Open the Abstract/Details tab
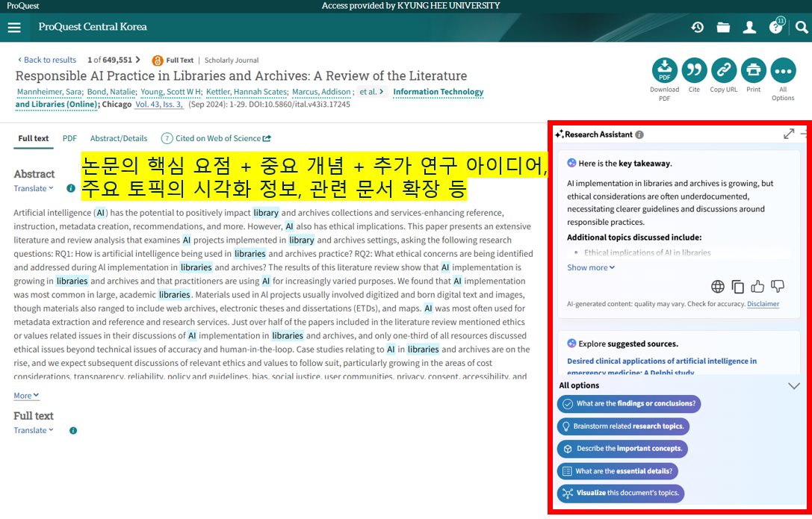812x519 pixels. pos(118,138)
